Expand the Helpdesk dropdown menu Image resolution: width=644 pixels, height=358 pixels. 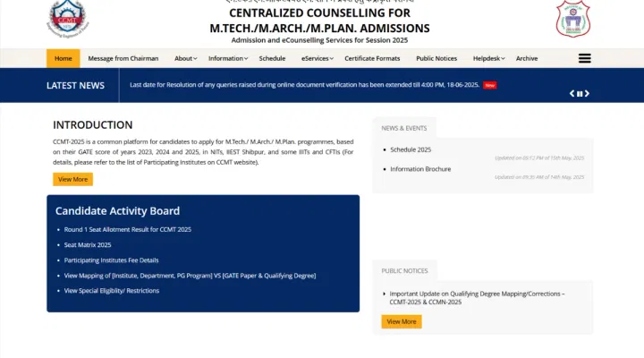pyautogui.click(x=488, y=58)
